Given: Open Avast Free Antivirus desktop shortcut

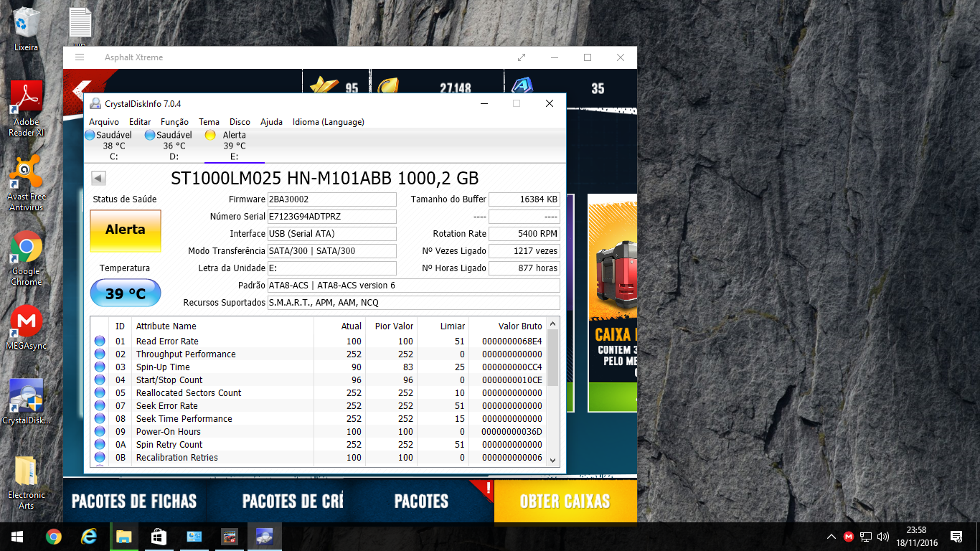Looking at the screenshot, I should pyautogui.click(x=27, y=184).
